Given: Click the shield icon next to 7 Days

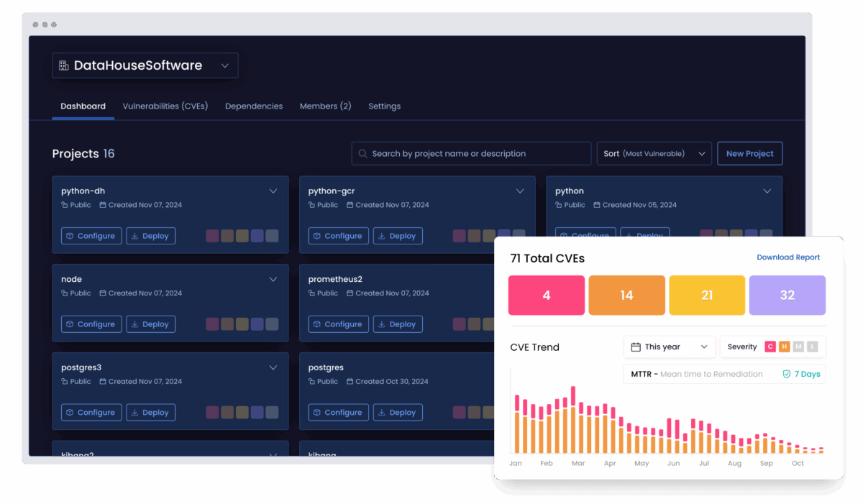Looking at the screenshot, I should tap(787, 375).
